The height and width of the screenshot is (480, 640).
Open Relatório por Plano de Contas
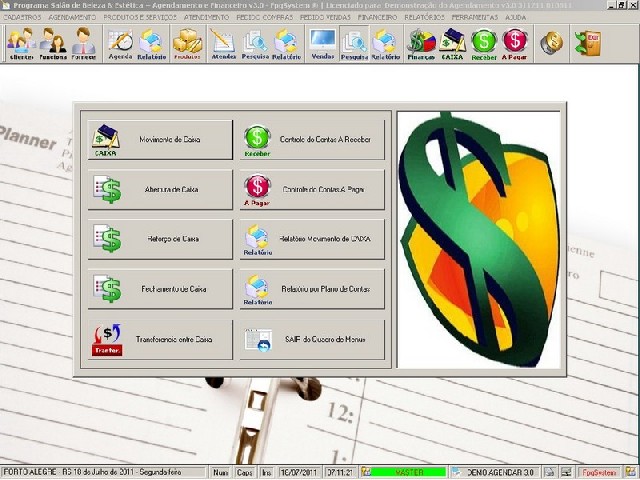312,289
